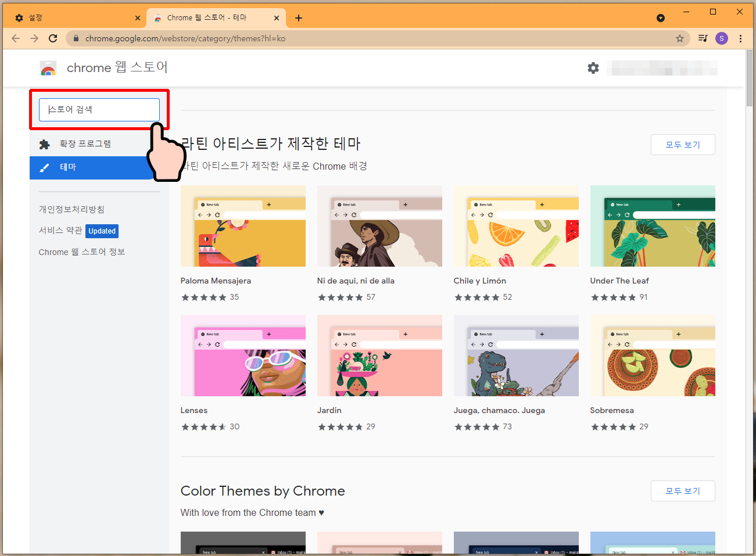The height and width of the screenshot is (556, 756).
Task: Open the Jardin theme thumbnail
Action: pos(379,356)
